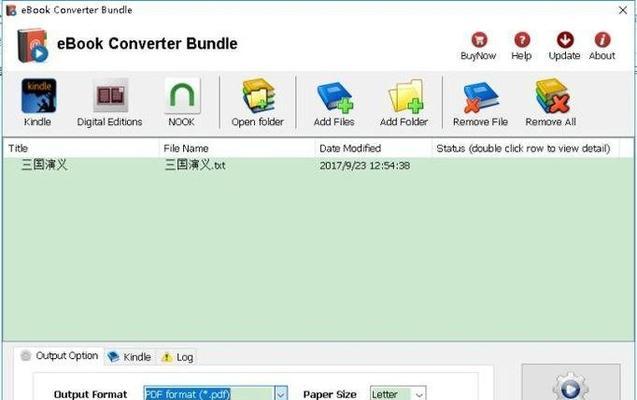Select the 三国演义 title cell
This screenshot has height=400, width=637.
pos(44,165)
